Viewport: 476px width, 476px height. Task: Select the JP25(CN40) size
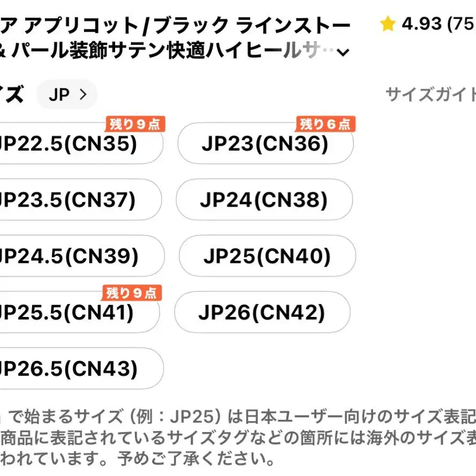267,256
